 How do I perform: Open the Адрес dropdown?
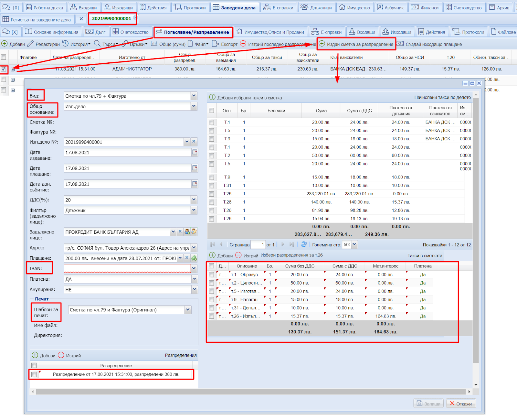pyautogui.click(x=194, y=248)
